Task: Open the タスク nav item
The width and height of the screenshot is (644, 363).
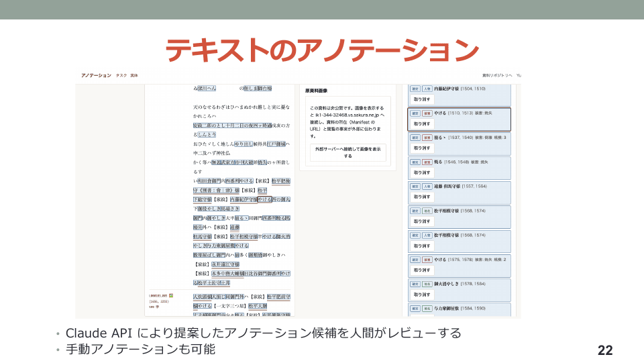Action: click(x=121, y=76)
